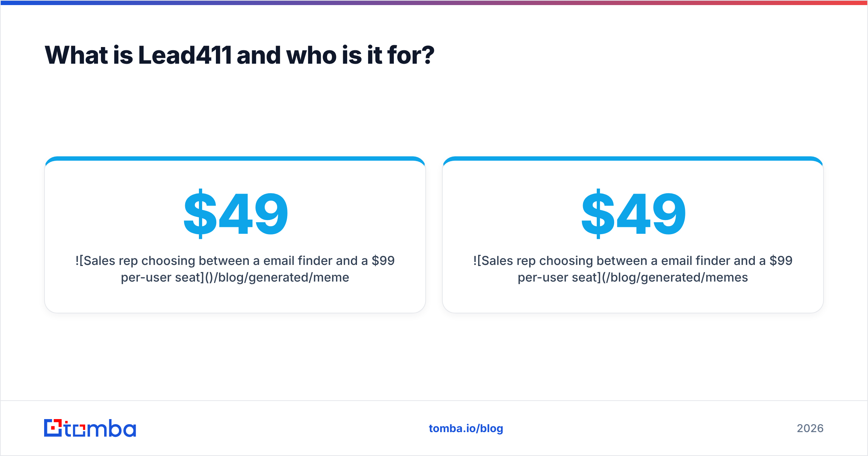Image resolution: width=868 pixels, height=456 pixels.
Task: Click the footer divider line
Action: (x=434, y=401)
